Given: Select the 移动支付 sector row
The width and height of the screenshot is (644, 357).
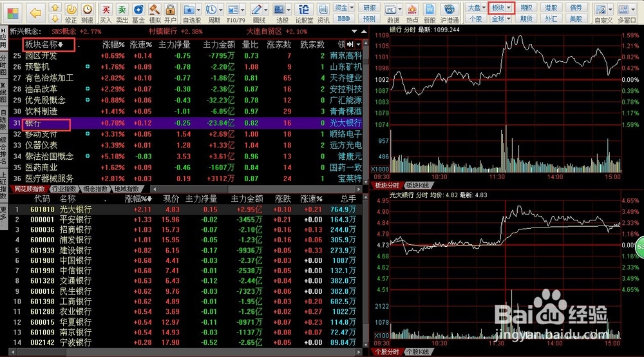Looking at the screenshot, I should [185, 134].
